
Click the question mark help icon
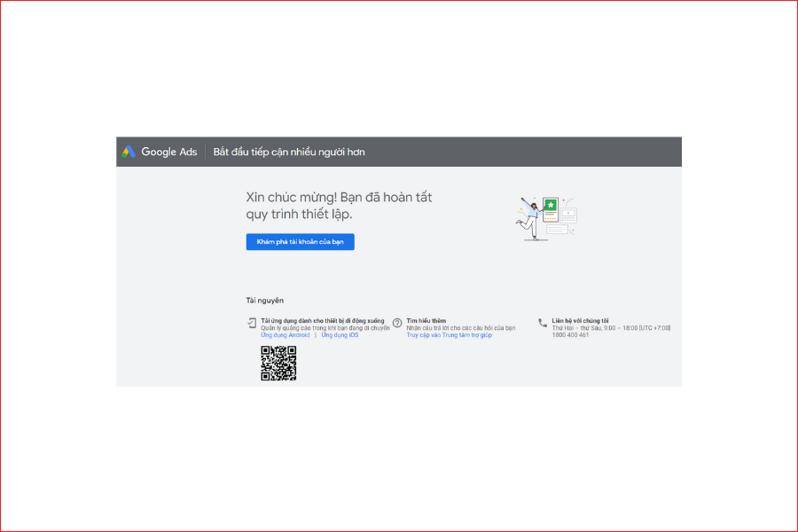point(397,323)
